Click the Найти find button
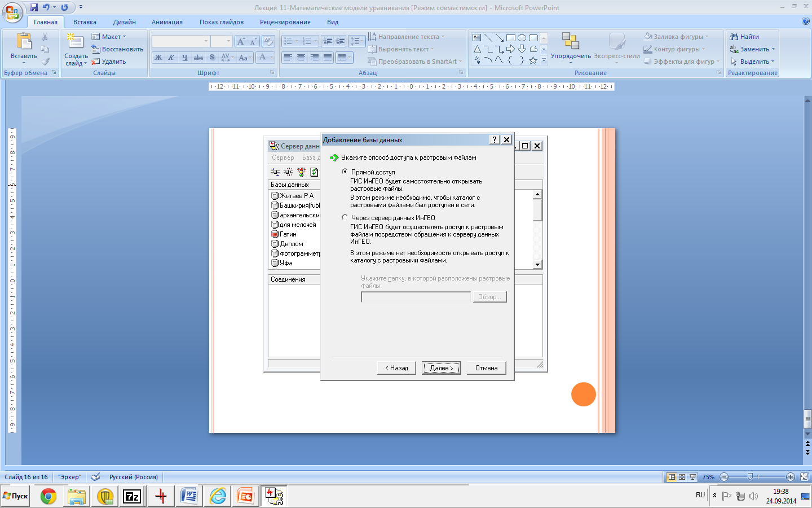Image resolution: width=812 pixels, height=508 pixels. tap(745, 37)
